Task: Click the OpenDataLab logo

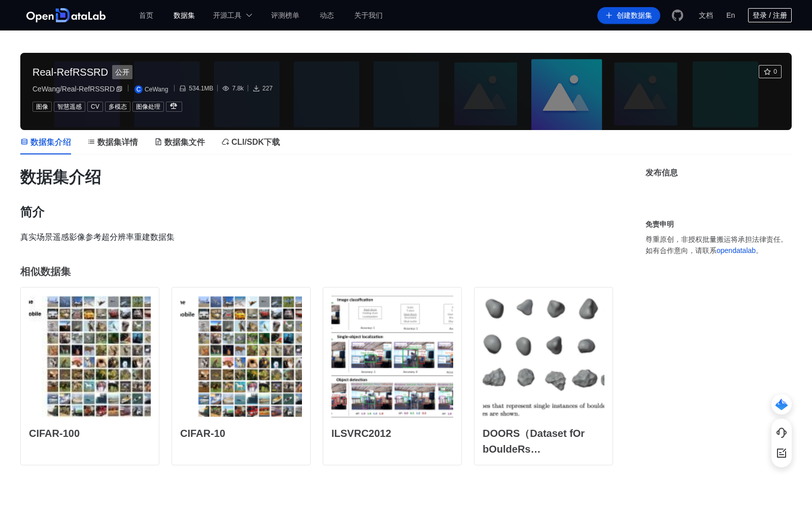Action: pyautogui.click(x=66, y=15)
